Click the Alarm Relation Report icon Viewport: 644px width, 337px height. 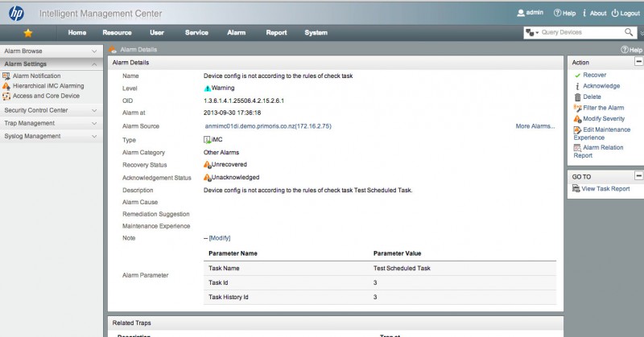coord(577,148)
